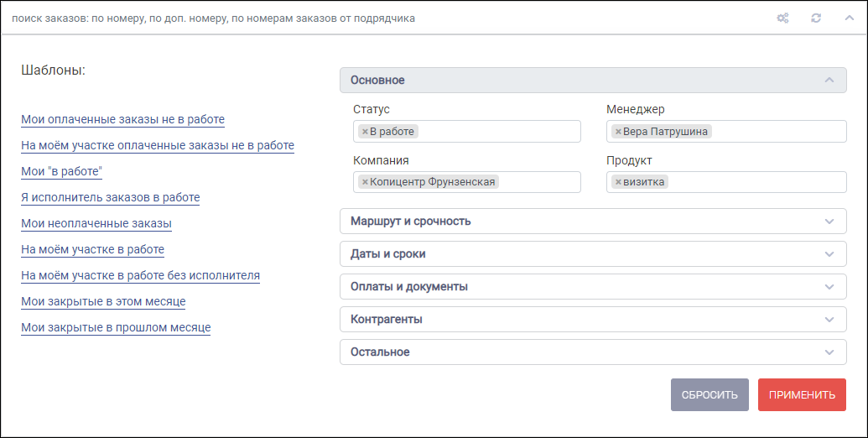Open template 'Мои оплаченные заказы не в работе'
This screenshot has width=868, height=438.
pyautogui.click(x=123, y=120)
